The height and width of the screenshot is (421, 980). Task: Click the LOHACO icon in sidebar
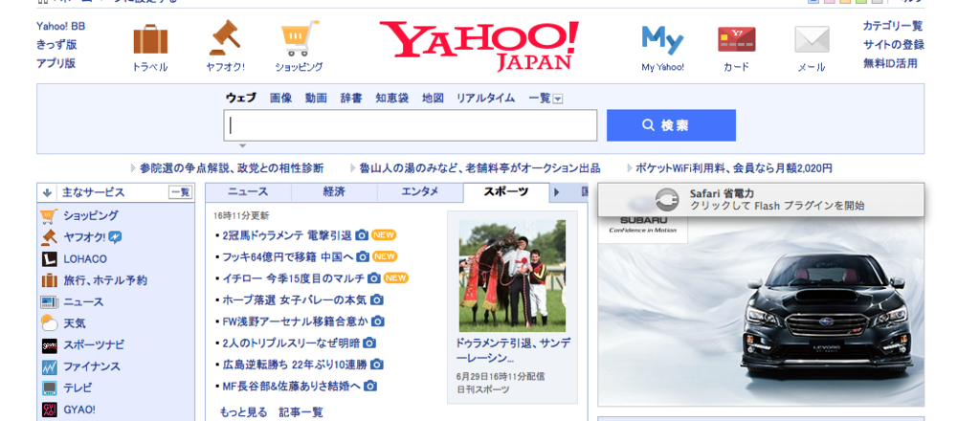coord(50,258)
